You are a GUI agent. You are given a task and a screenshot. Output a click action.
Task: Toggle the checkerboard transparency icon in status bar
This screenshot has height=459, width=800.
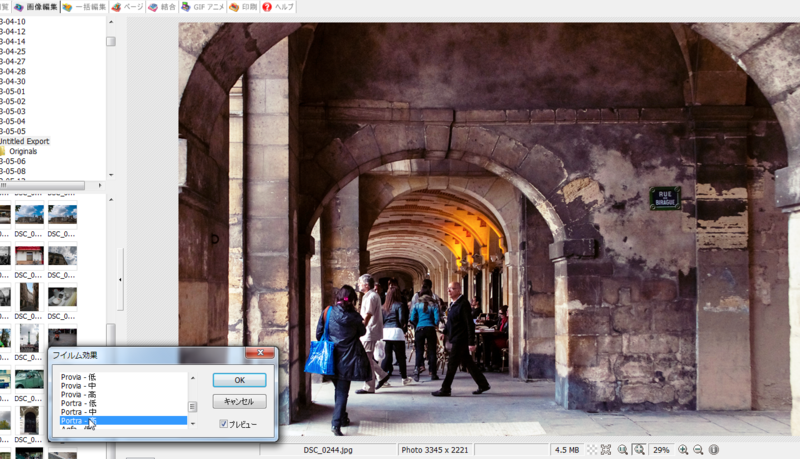[592, 450]
